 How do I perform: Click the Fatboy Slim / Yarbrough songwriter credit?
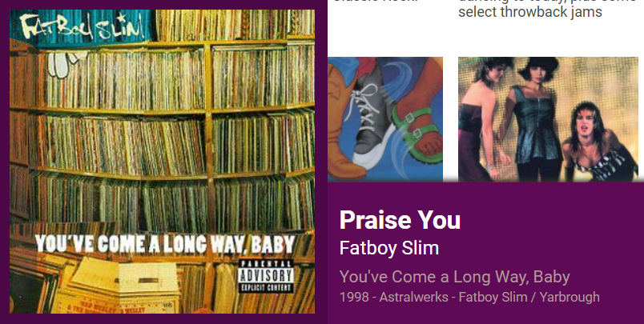(529, 297)
